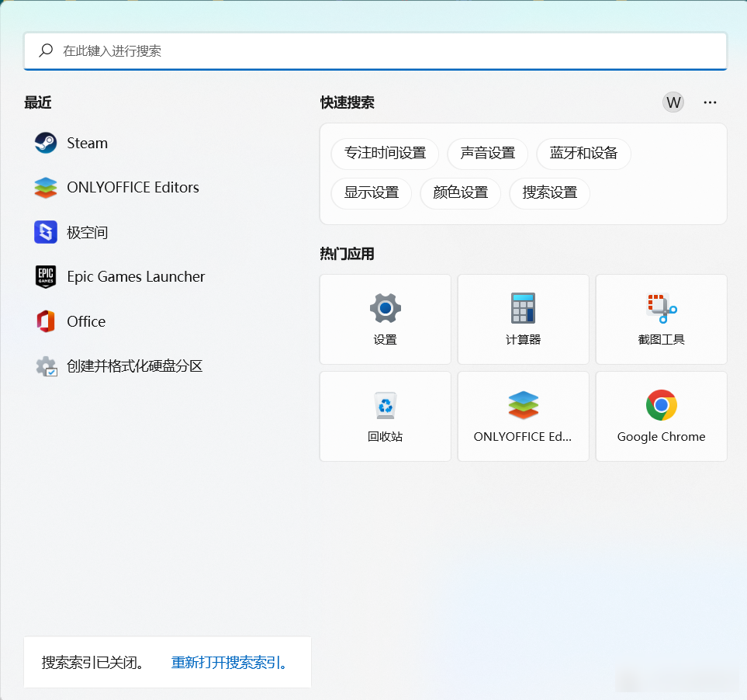Screen dimensions: 747x700
Task: Click the 回收站 tile label
Action: pos(385,436)
